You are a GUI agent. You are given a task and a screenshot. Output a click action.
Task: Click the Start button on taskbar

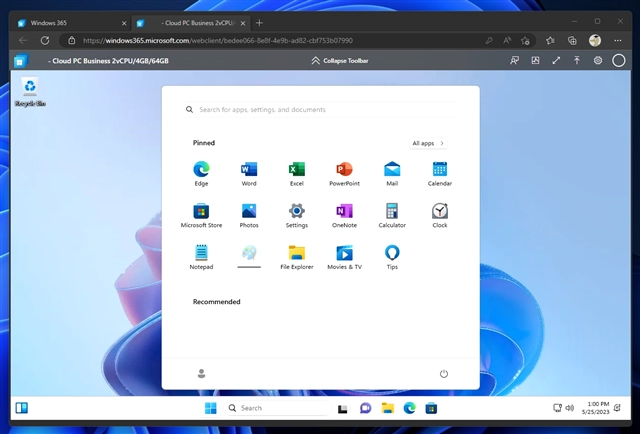point(211,408)
